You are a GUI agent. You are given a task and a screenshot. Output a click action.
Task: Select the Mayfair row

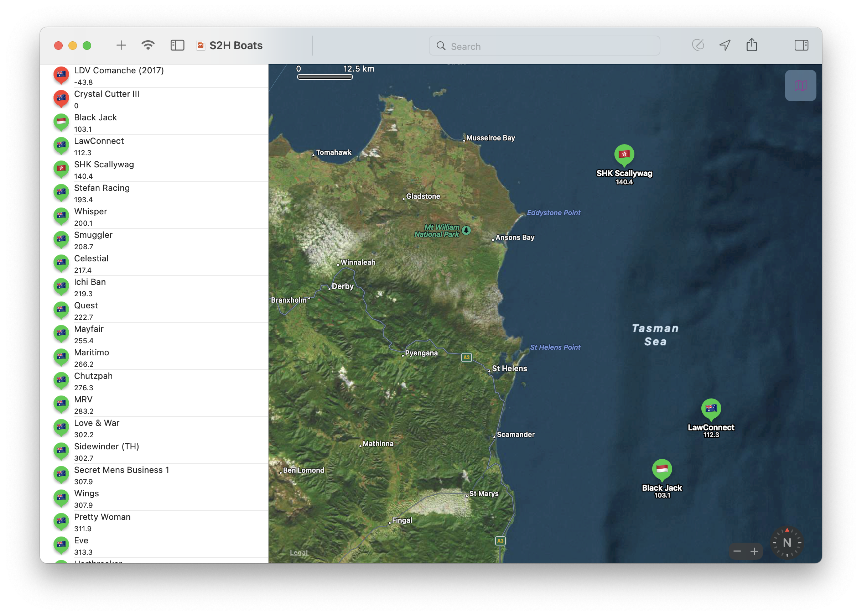click(x=154, y=334)
